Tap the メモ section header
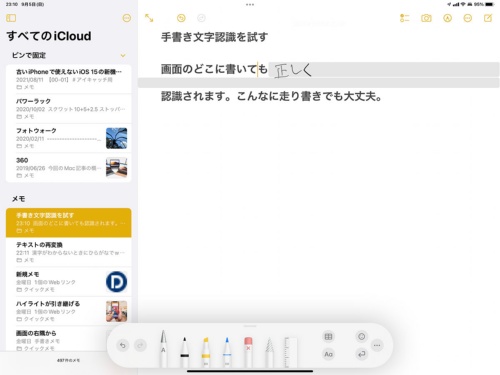The width and height of the screenshot is (500, 375). 19,199
